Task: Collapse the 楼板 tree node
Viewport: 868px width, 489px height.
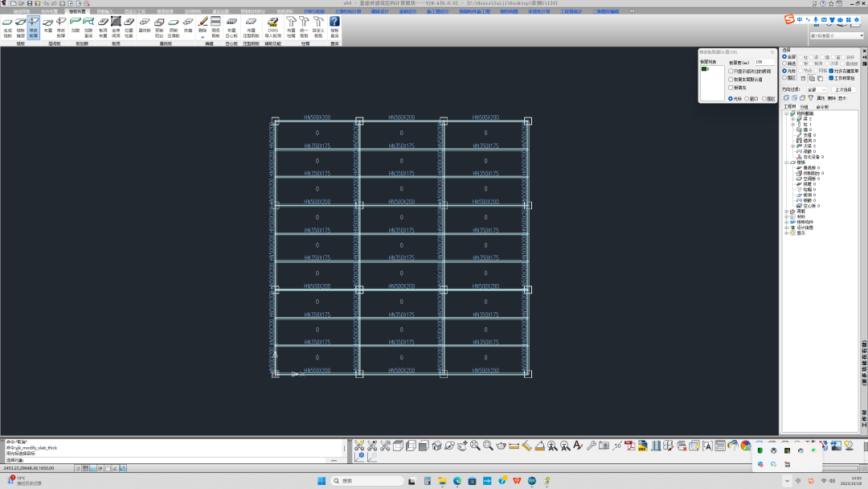Action: pos(787,162)
